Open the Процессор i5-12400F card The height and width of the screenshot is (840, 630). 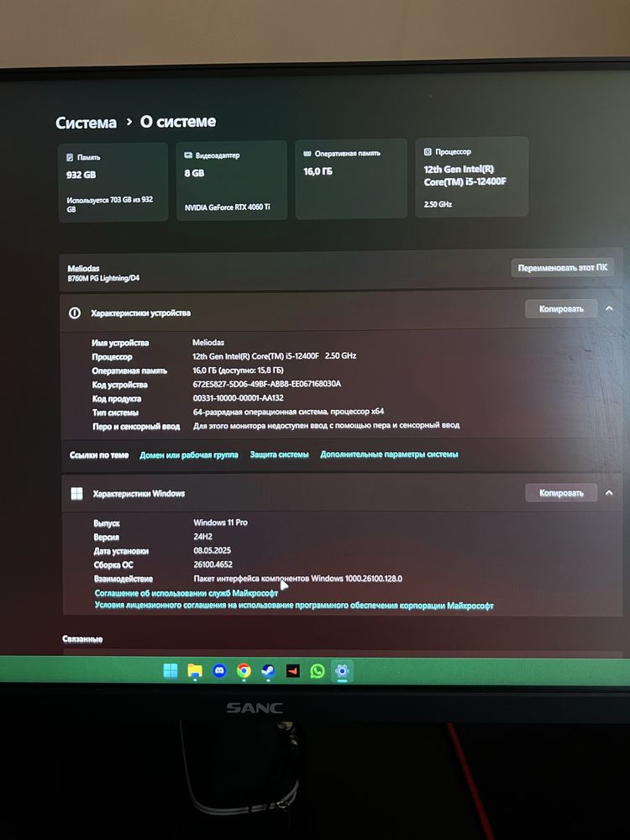(471, 176)
